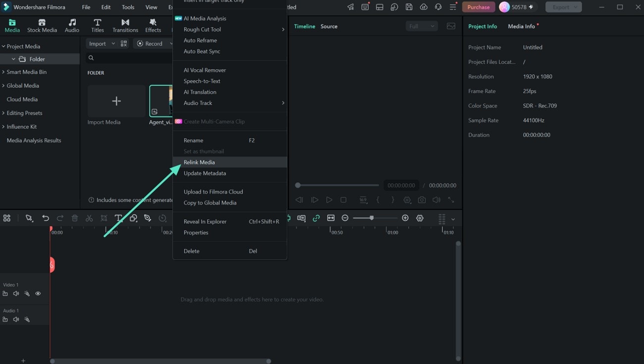The height and width of the screenshot is (364, 644).
Task: Take a snapshot with the camera icon
Action: tap(422, 200)
